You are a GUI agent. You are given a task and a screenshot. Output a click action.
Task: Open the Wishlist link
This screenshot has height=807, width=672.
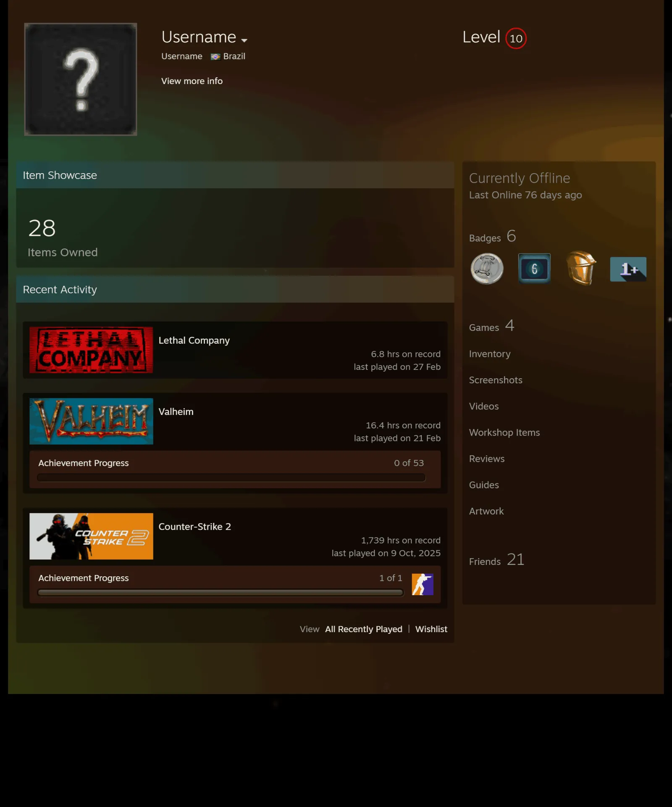click(x=431, y=629)
